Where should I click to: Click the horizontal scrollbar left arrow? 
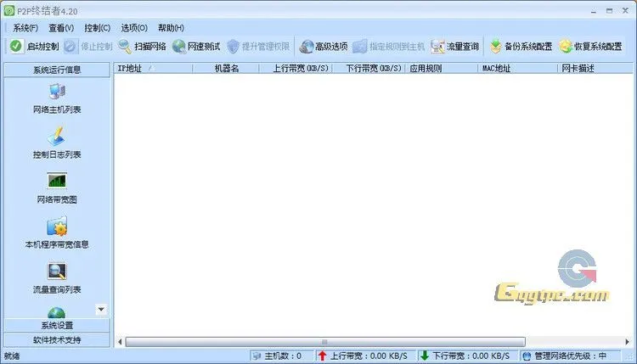(x=120, y=342)
